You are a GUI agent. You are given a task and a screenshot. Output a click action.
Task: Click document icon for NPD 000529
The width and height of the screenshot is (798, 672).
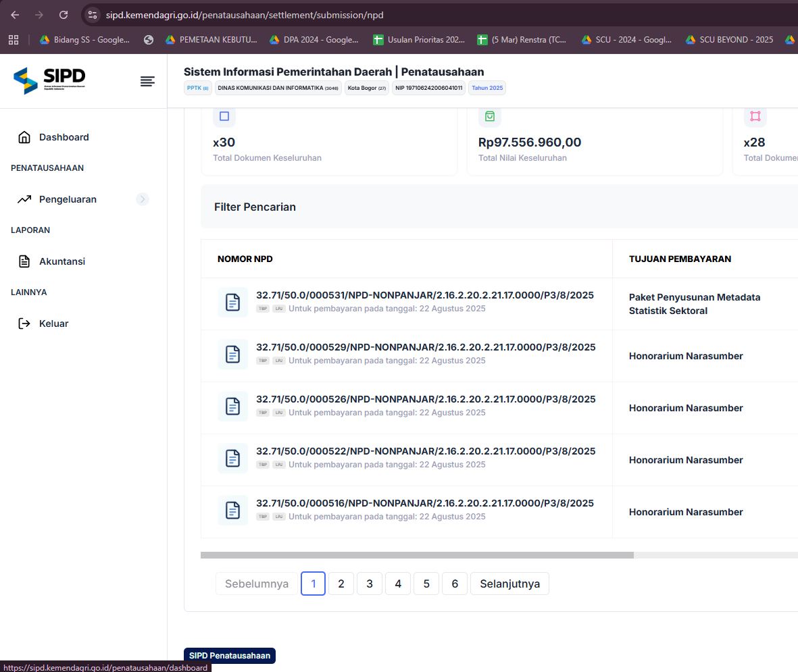(x=232, y=354)
